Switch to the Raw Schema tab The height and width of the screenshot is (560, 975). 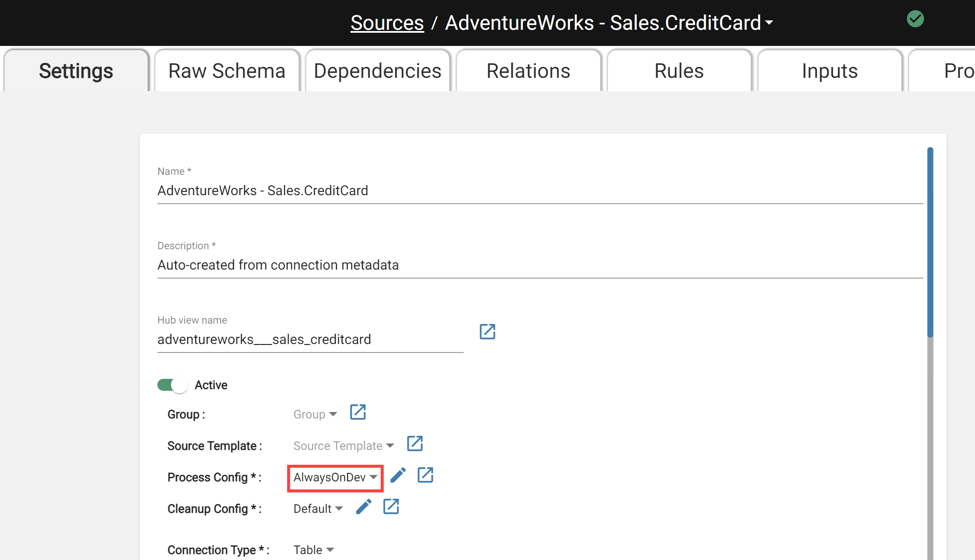[227, 71]
